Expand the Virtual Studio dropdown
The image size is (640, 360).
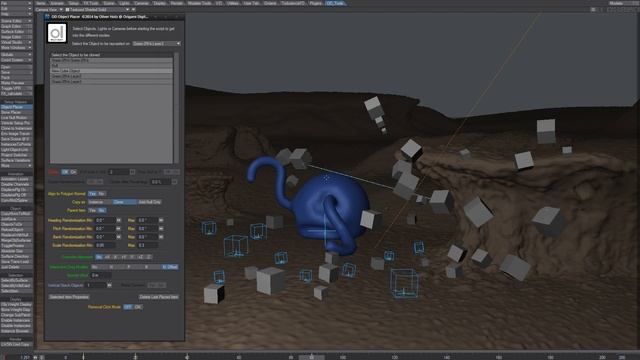pos(16,42)
